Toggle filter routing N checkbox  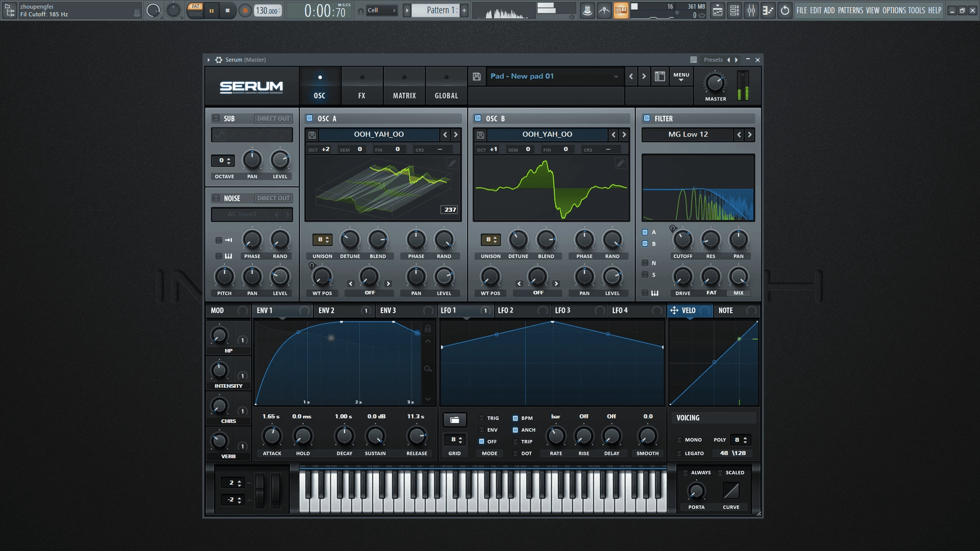pos(645,263)
